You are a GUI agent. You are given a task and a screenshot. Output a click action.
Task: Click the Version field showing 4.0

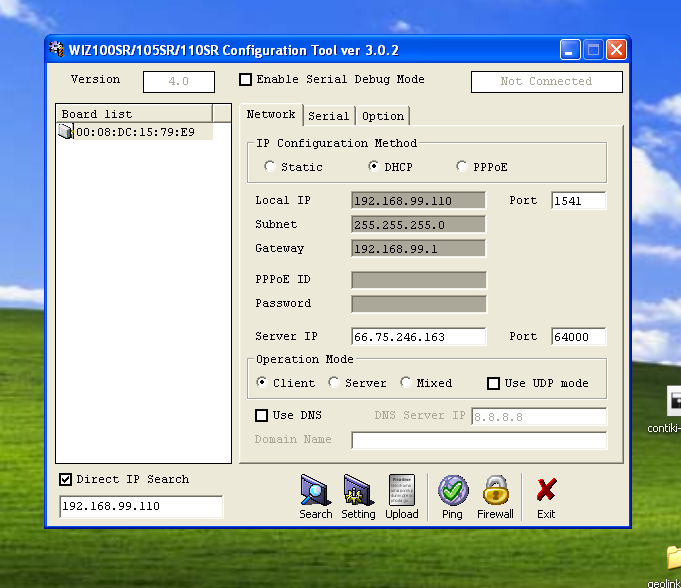pyautogui.click(x=179, y=82)
